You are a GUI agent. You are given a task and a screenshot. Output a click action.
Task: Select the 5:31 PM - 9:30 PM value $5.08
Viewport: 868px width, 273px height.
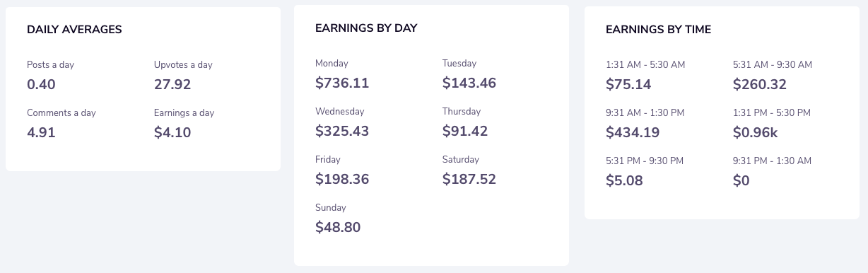pyautogui.click(x=624, y=181)
